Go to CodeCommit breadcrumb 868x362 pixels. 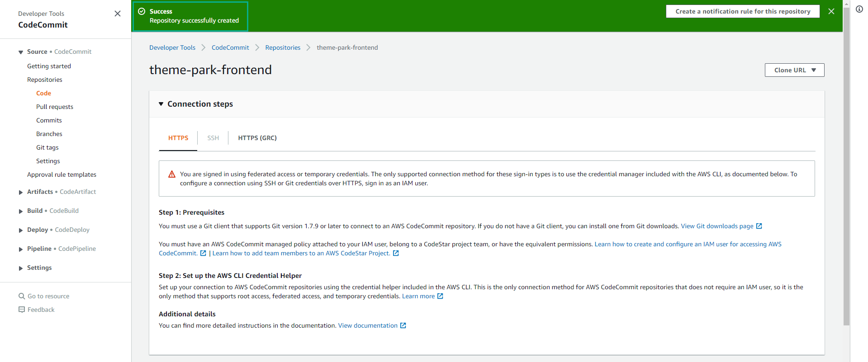coord(230,47)
